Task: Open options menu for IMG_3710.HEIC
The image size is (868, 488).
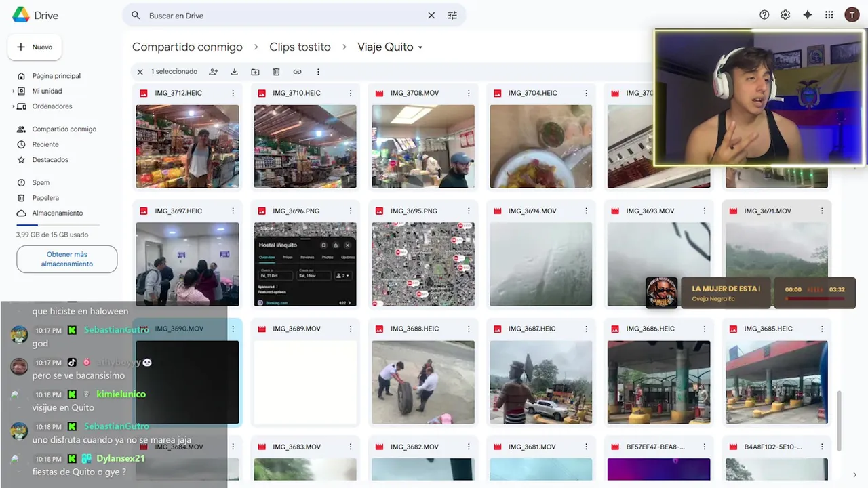Action: click(x=351, y=93)
